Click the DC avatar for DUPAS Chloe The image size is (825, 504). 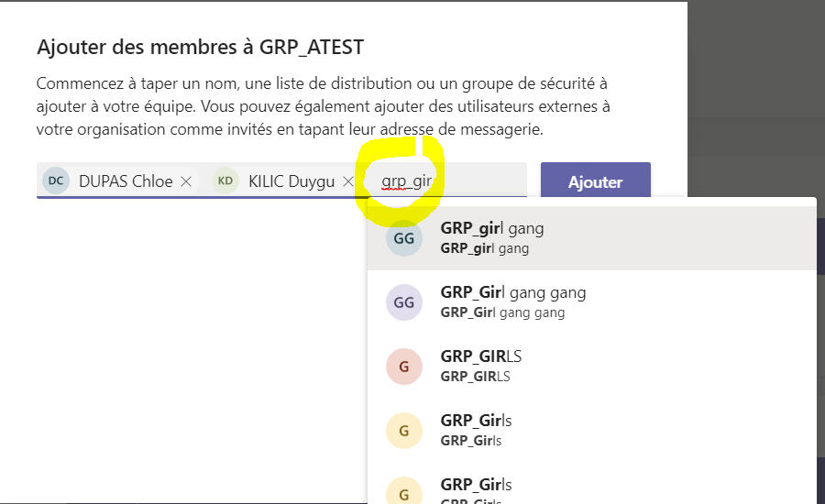(x=56, y=181)
